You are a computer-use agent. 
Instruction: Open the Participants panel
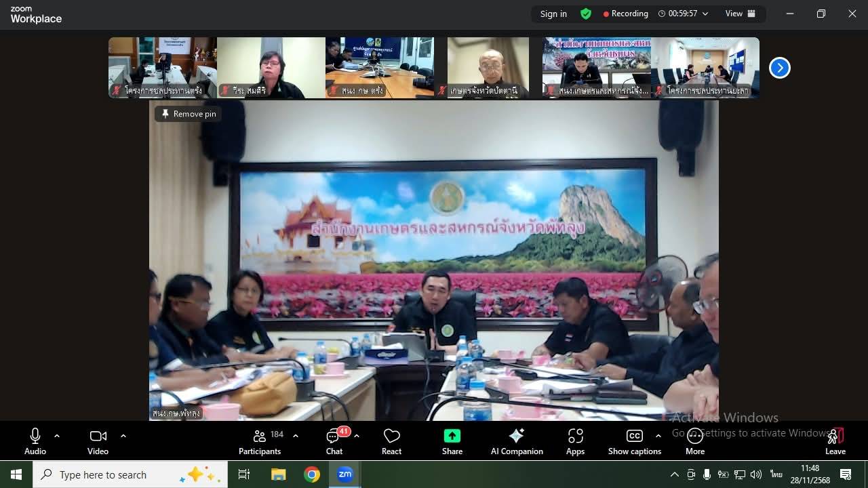coord(260,441)
